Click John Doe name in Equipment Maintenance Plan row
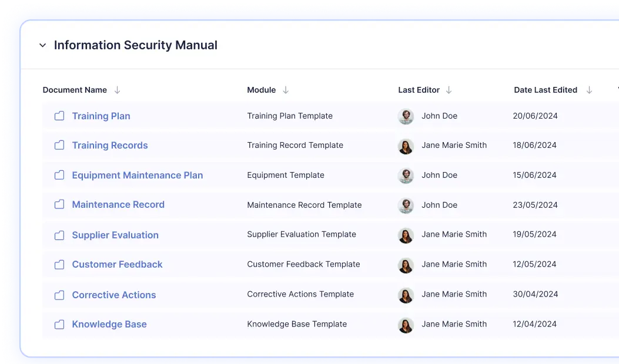This screenshot has height=364, width=619. click(439, 175)
